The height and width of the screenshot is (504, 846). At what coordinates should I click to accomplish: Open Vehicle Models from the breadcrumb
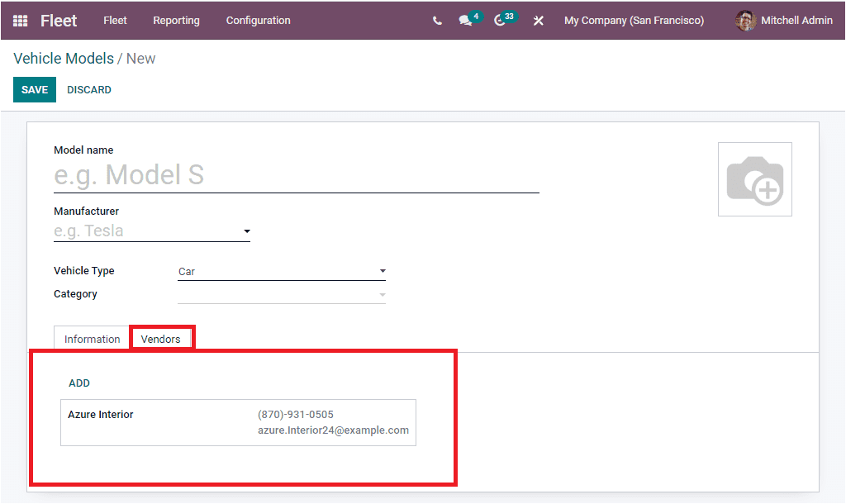64,58
